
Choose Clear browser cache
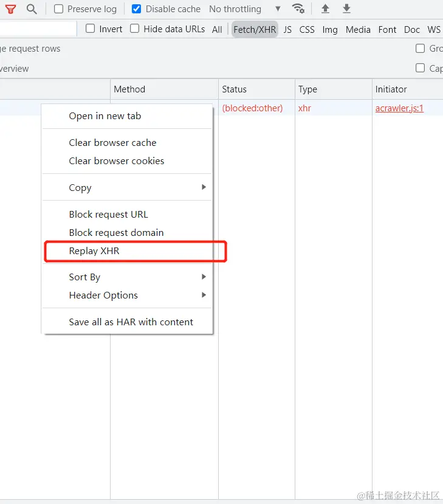(x=127, y=142)
